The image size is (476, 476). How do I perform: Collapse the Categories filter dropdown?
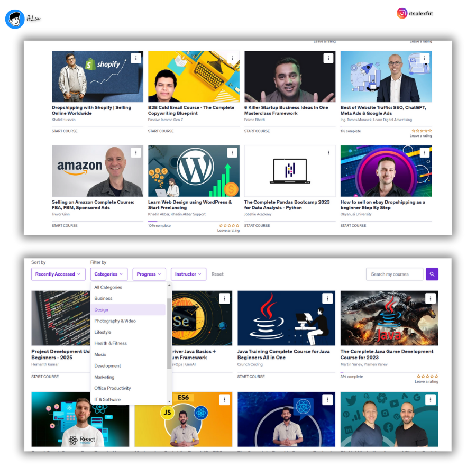108,274
